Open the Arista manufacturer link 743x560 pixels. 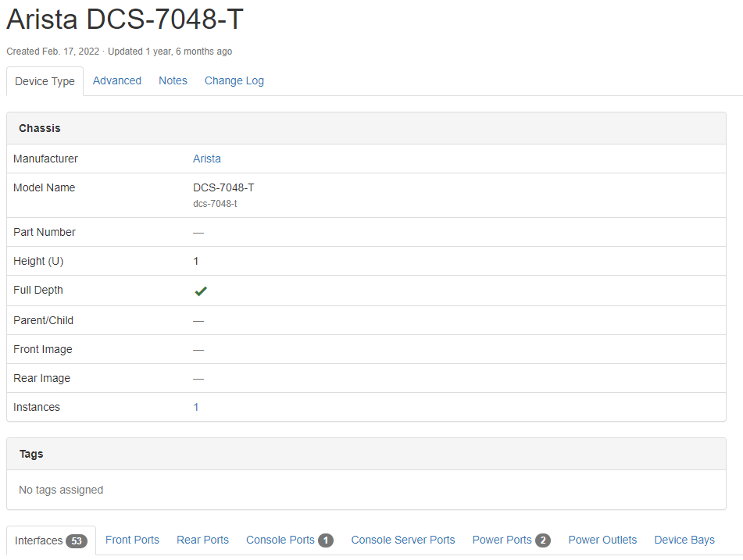point(207,159)
